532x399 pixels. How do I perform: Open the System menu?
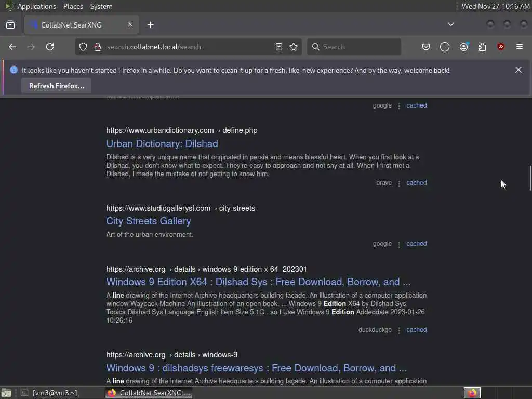pos(101,6)
